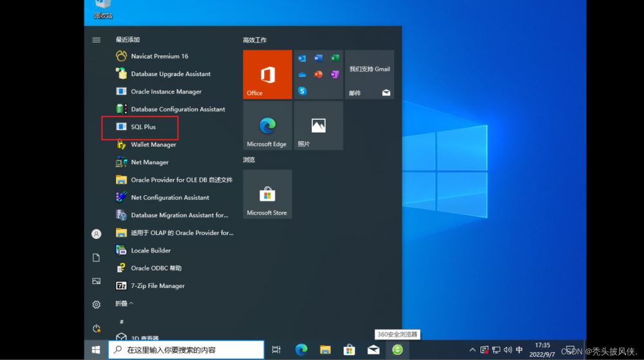This screenshot has height=360, width=644.
Task: Open the power options button
Action: [x=97, y=328]
